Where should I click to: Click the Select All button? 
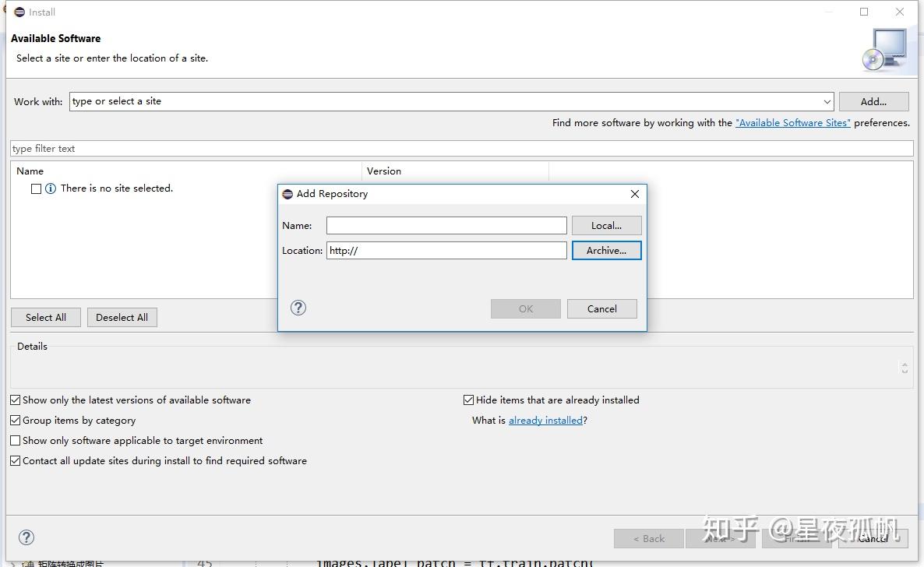coord(46,317)
